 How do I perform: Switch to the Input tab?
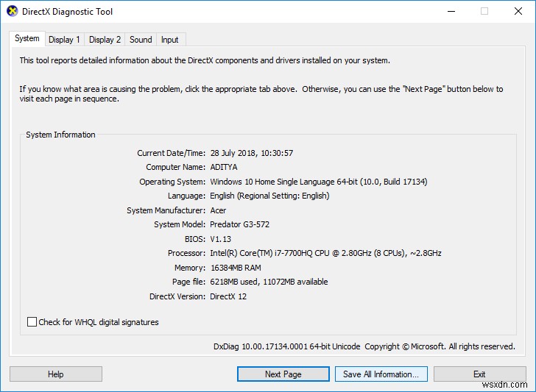pos(170,40)
